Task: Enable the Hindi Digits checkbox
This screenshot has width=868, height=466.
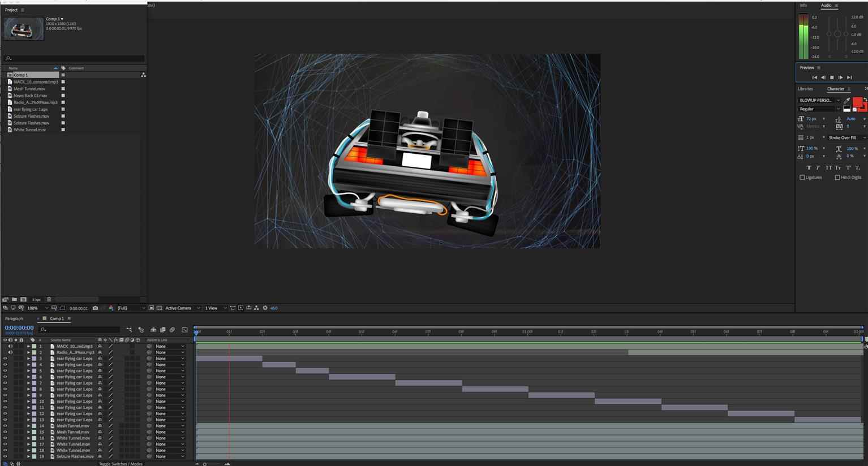Action: [x=837, y=178]
